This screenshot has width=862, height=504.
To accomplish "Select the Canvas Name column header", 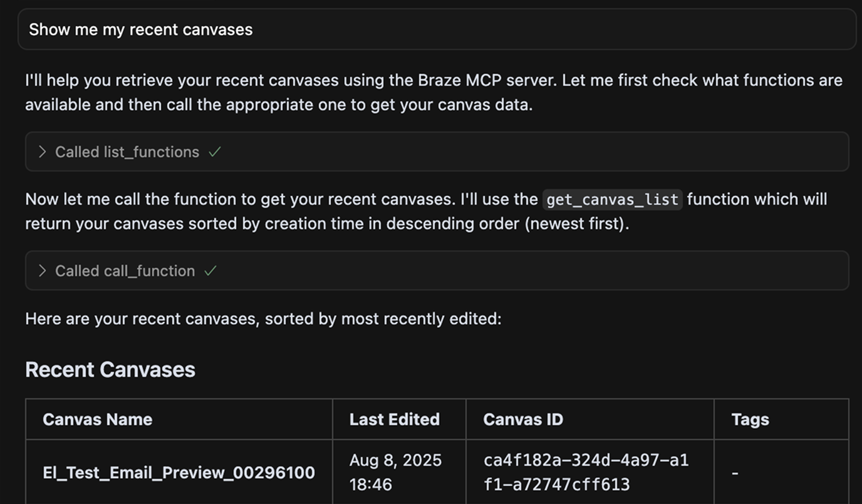I will click(x=97, y=419).
